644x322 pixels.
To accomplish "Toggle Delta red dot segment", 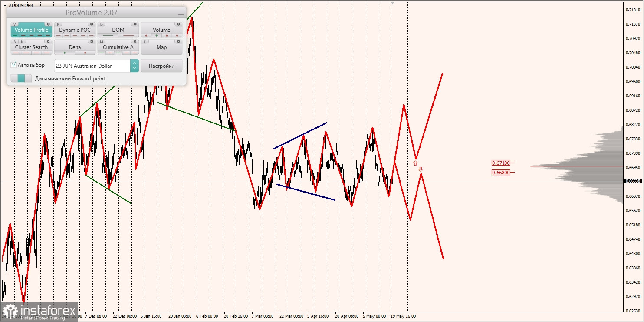I will (x=85, y=53).
